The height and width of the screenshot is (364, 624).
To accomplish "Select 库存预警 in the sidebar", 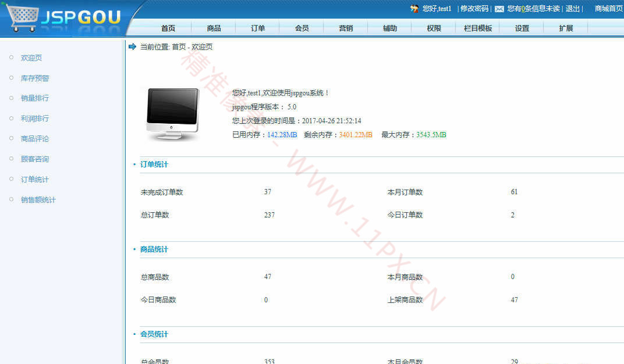I will (x=35, y=78).
